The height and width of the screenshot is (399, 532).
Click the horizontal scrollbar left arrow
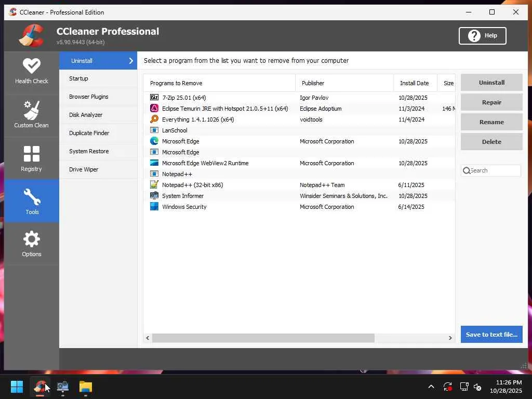point(148,338)
